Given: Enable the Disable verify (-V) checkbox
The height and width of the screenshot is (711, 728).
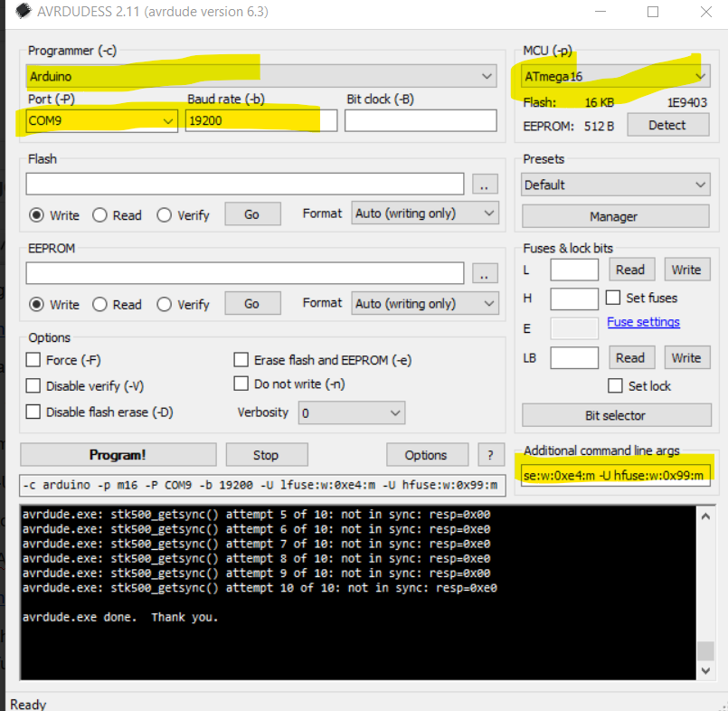Looking at the screenshot, I should pyautogui.click(x=33, y=385).
